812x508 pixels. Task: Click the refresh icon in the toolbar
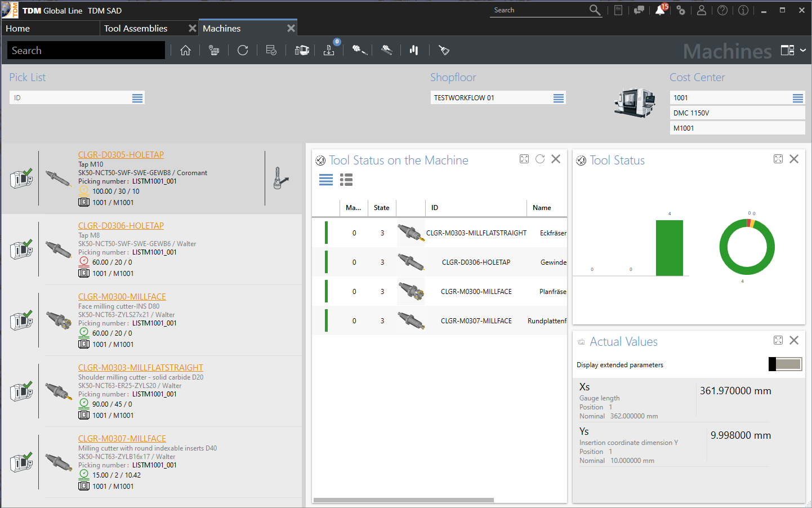243,51
